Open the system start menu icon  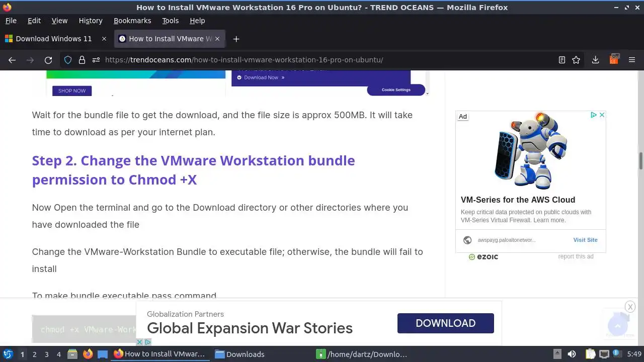pos(8,354)
